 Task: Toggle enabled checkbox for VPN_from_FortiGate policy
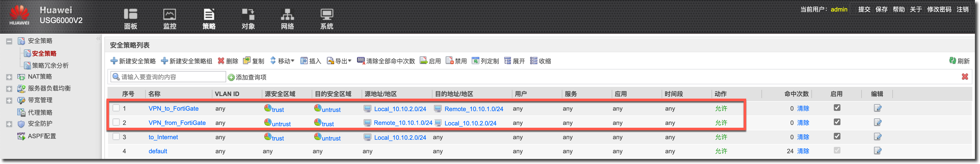click(837, 122)
